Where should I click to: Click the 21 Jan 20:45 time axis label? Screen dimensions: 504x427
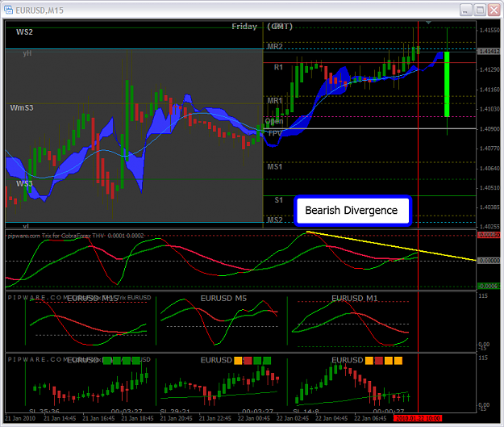(176, 418)
